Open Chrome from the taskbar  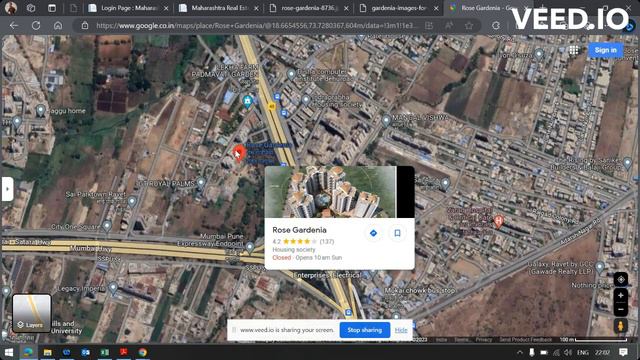click(142, 352)
